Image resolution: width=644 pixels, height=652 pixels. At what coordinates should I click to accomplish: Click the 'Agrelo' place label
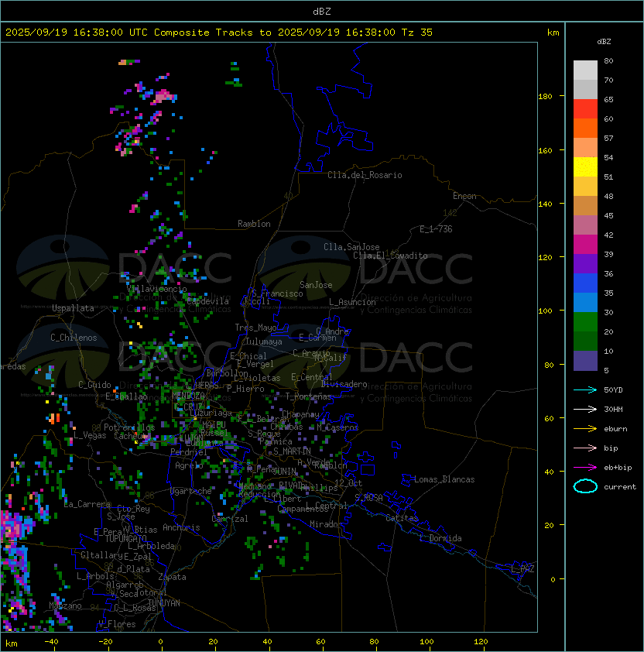[x=189, y=465]
